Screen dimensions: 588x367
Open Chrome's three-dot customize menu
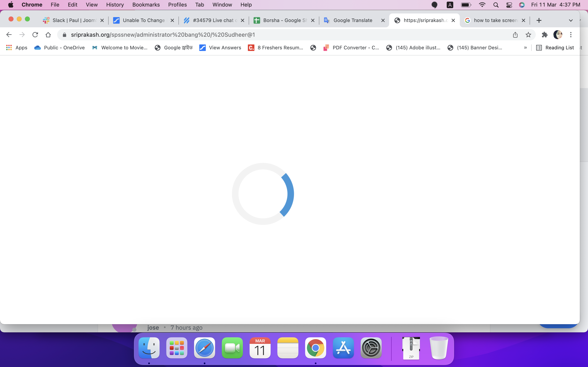click(x=571, y=34)
